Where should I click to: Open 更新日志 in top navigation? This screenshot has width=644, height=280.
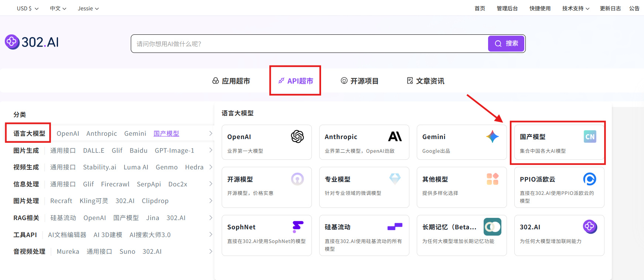click(610, 9)
